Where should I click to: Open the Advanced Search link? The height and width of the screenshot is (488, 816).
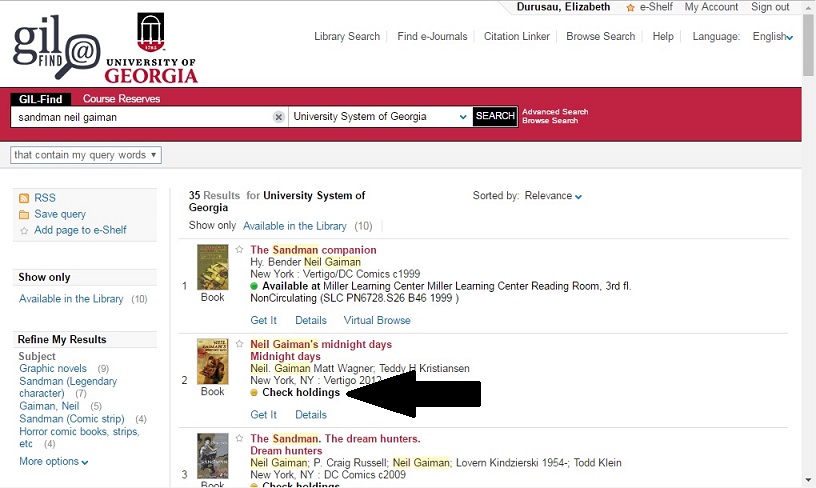pos(555,112)
